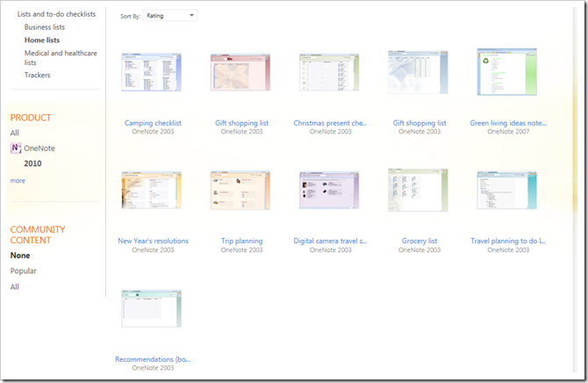Select Lists and to-do checklists category
This screenshot has width=588, height=383.
[56, 14]
